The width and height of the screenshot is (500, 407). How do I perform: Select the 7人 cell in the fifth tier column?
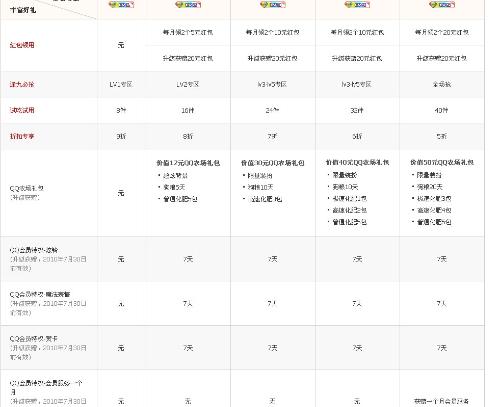[442, 304]
